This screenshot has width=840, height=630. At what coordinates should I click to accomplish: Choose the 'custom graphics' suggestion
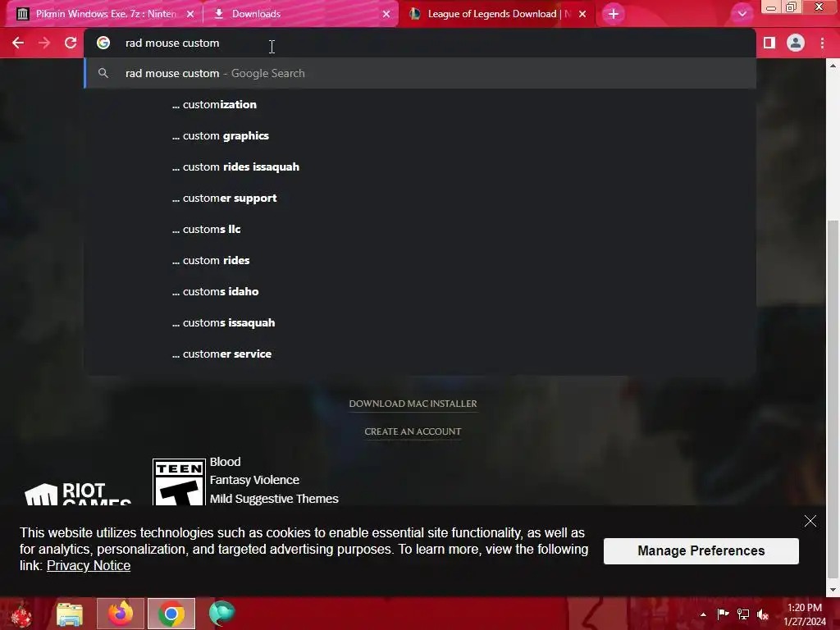(x=420, y=135)
